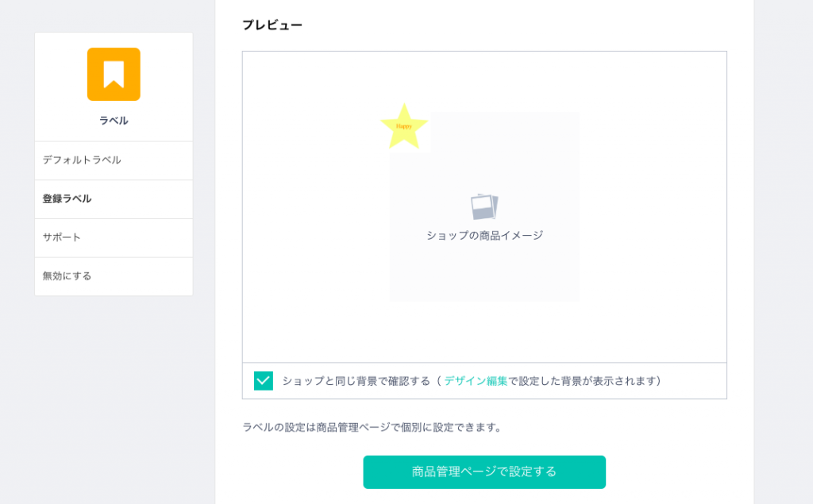Follow the デザイン編集 link
This screenshot has width=813, height=504.
[476, 381]
